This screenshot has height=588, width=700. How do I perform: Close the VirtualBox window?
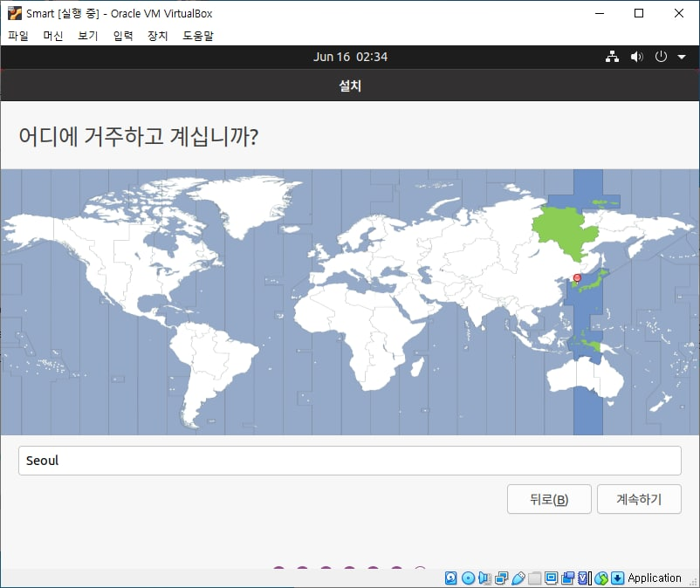pyautogui.click(x=678, y=13)
